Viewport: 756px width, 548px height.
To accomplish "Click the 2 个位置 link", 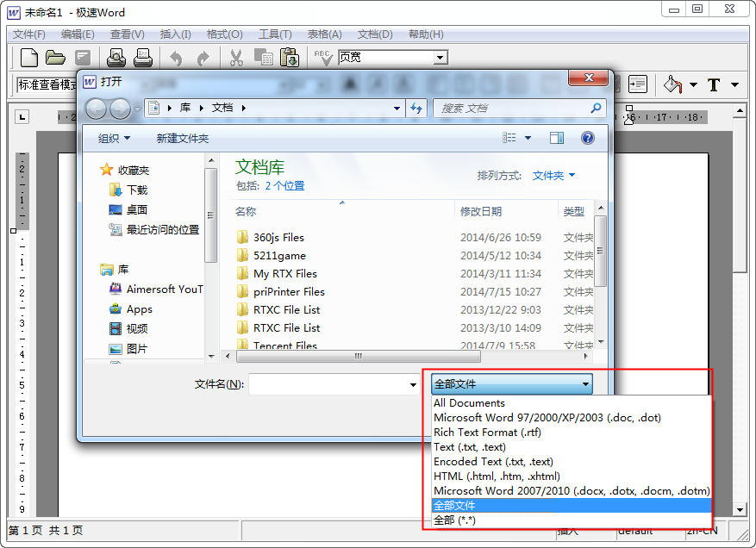I will pos(284,186).
